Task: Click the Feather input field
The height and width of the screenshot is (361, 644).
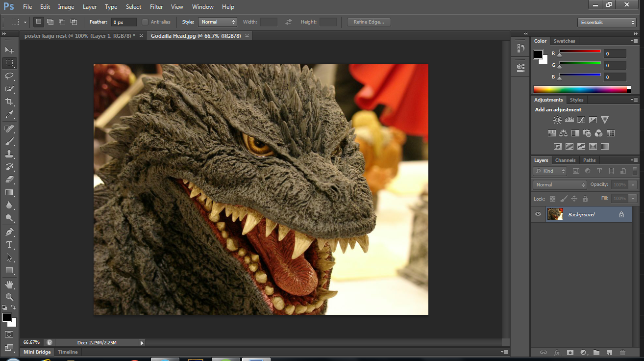Action: (x=124, y=22)
